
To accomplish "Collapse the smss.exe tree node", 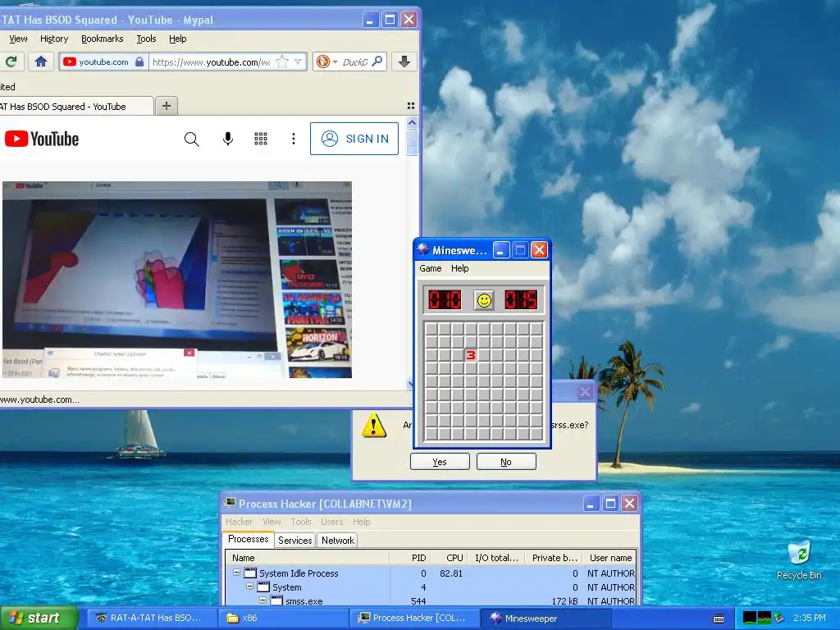I will (262, 600).
